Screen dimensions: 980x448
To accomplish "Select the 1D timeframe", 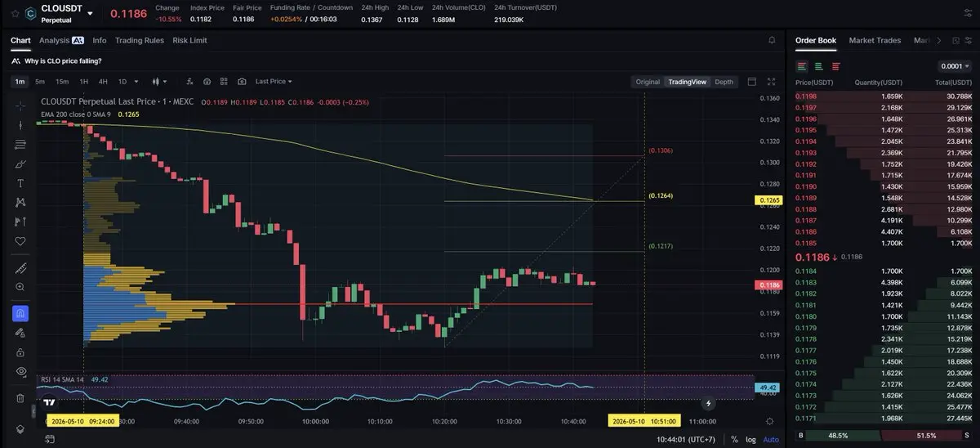I will pyautogui.click(x=122, y=82).
